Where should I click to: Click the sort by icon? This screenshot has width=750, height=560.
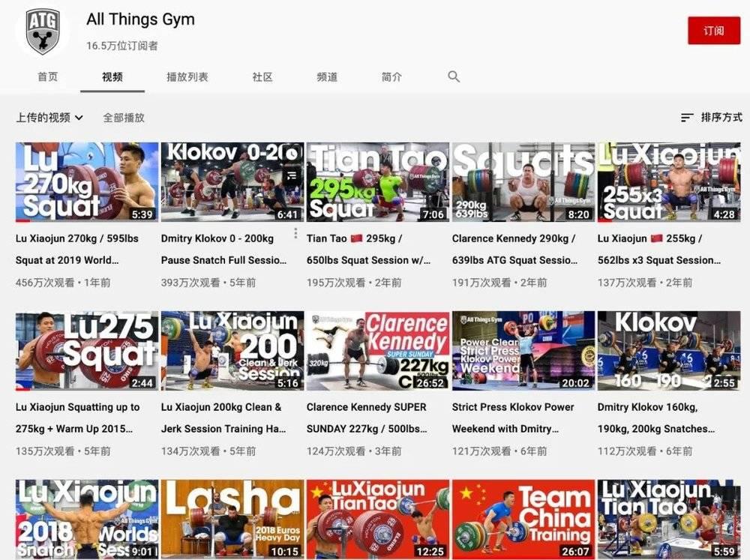coord(687,117)
